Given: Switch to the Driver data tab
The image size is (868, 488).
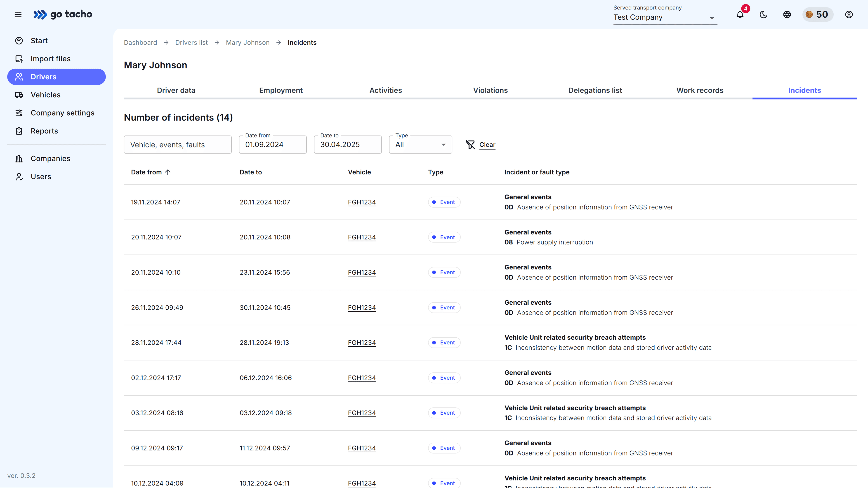Looking at the screenshot, I should point(176,90).
